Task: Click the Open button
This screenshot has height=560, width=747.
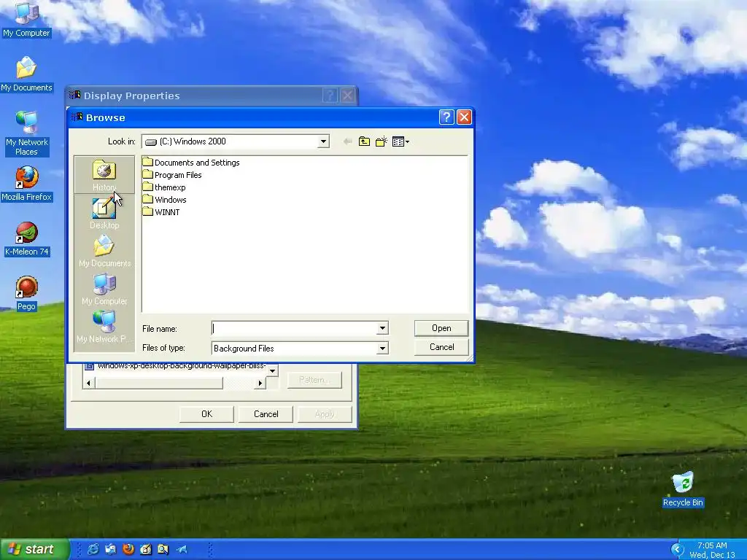Action: (441, 328)
